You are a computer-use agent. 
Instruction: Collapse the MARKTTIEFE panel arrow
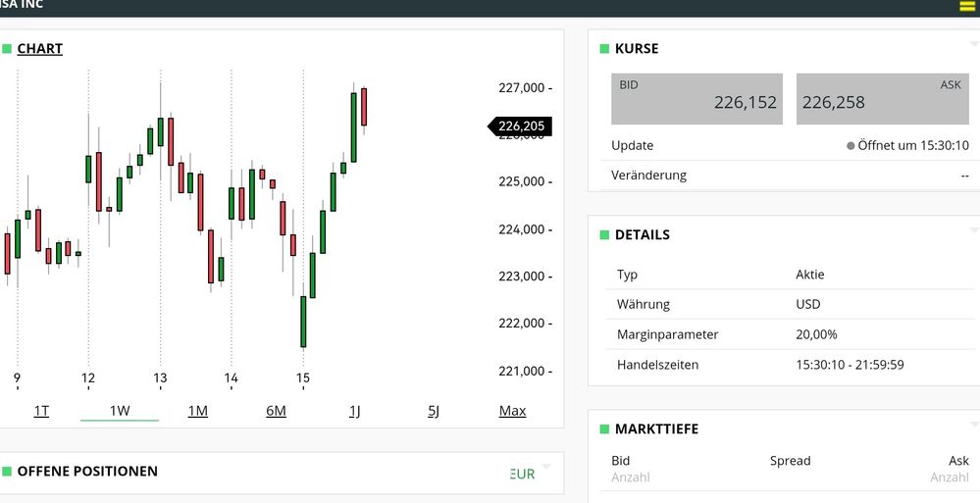[x=973, y=424]
